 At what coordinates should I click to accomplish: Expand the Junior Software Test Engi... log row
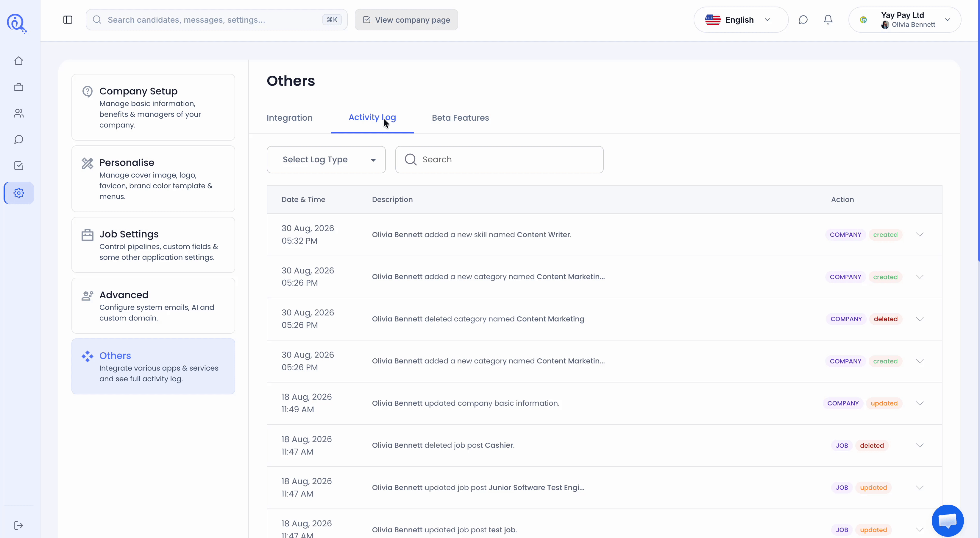(920, 488)
